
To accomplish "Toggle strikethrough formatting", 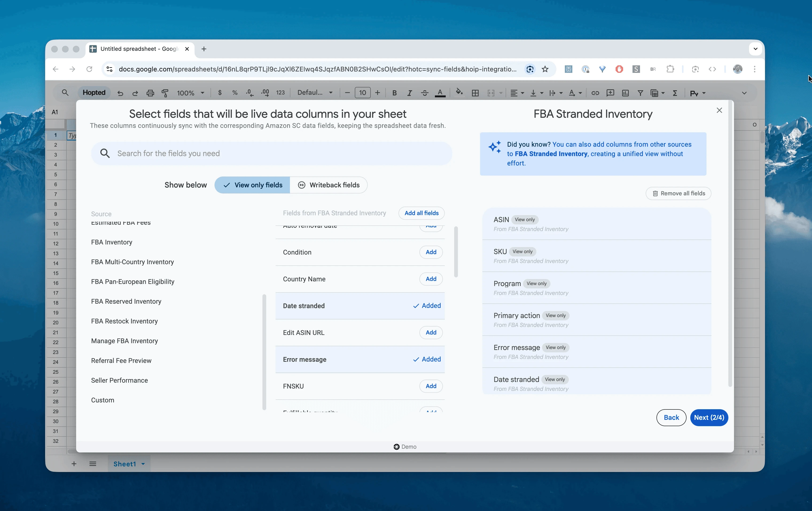I will click(425, 93).
